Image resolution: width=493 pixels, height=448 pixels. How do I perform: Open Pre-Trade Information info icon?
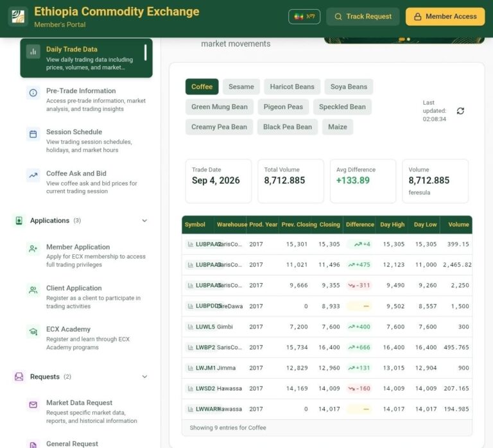(x=33, y=92)
